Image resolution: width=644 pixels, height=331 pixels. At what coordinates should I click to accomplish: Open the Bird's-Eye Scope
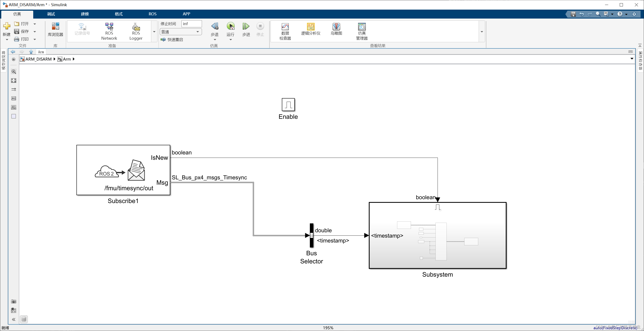336,29
